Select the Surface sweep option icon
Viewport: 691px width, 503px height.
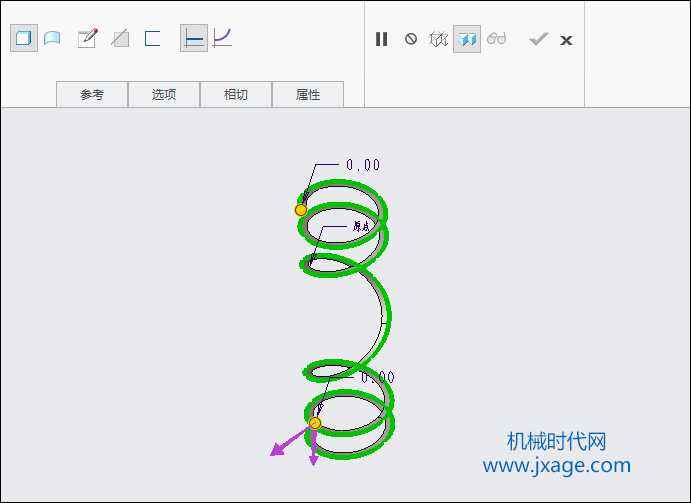[52, 38]
